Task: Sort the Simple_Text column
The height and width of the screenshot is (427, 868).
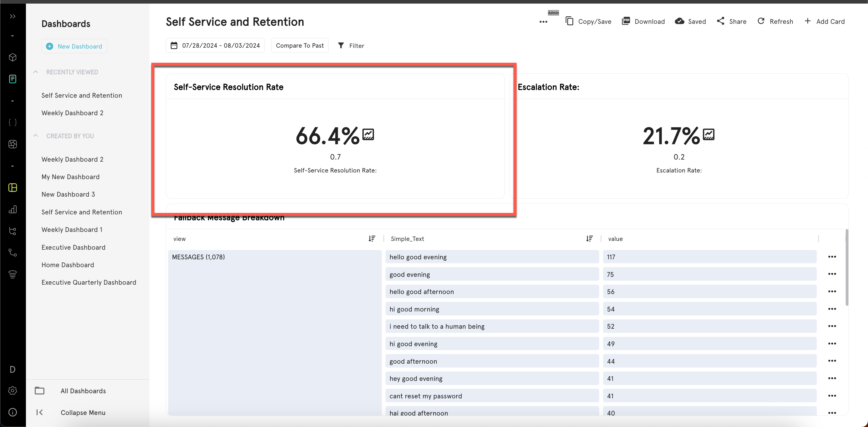Action: [x=589, y=239]
